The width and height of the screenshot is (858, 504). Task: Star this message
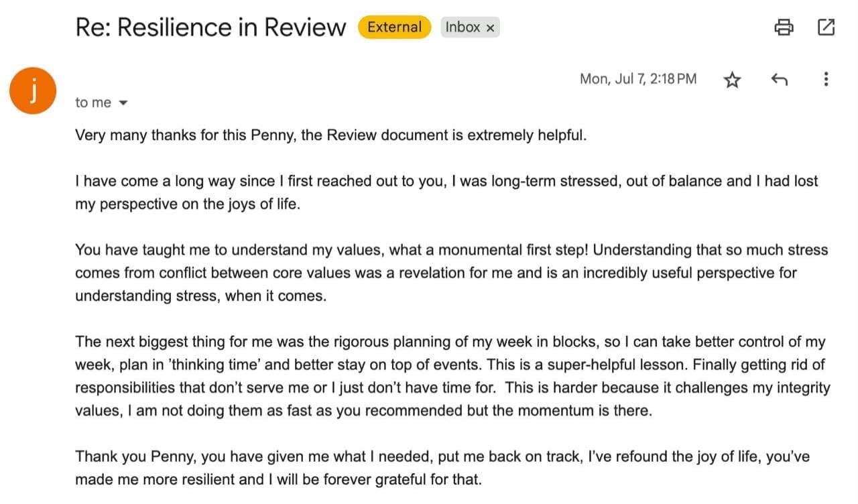[x=733, y=80]
